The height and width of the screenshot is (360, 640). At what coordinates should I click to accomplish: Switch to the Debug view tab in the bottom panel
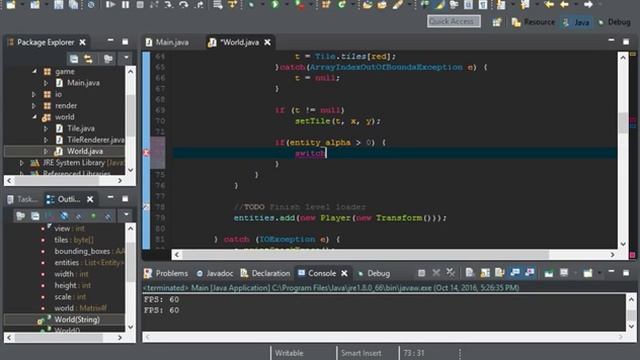[x=374, y=273]
